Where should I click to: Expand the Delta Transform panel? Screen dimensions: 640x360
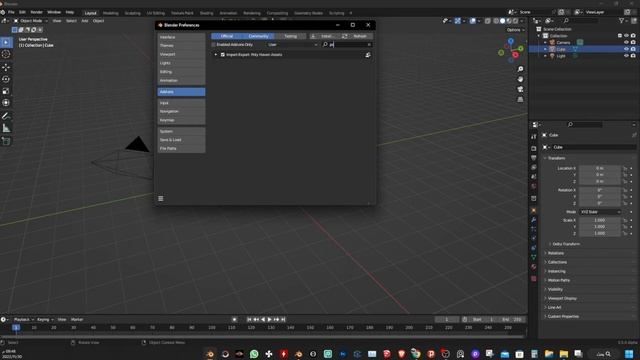pos(565,244)
